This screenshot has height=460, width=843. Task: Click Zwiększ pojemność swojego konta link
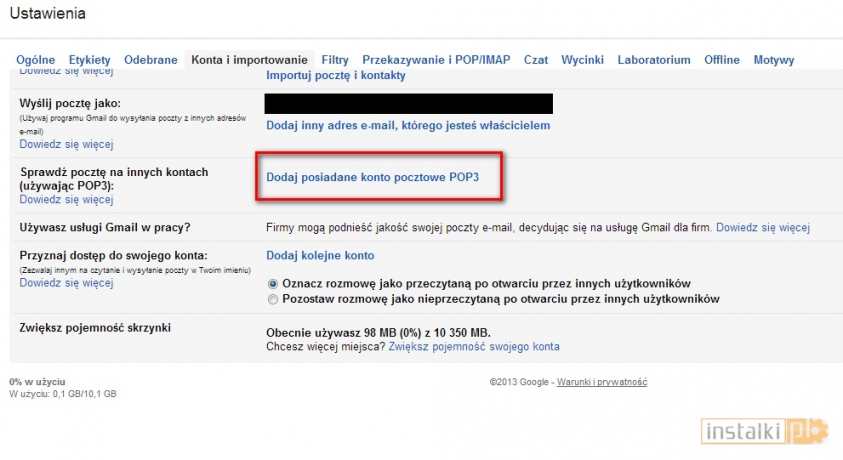coord(474,347)
